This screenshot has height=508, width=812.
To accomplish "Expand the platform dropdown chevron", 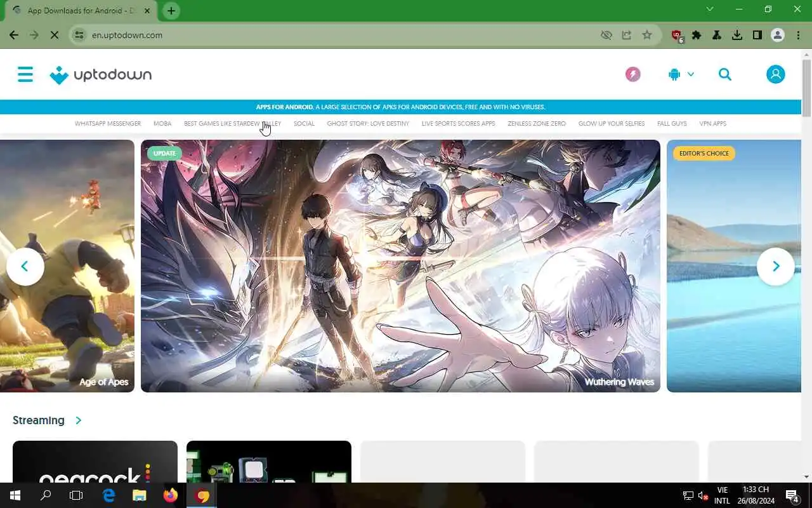I will tap(691, 74).
